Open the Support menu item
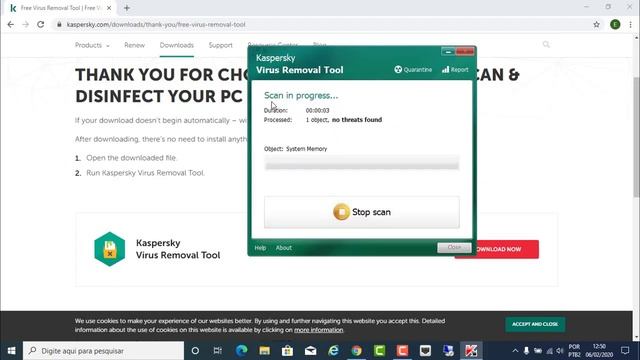The image size is (640, 360). 220,45
